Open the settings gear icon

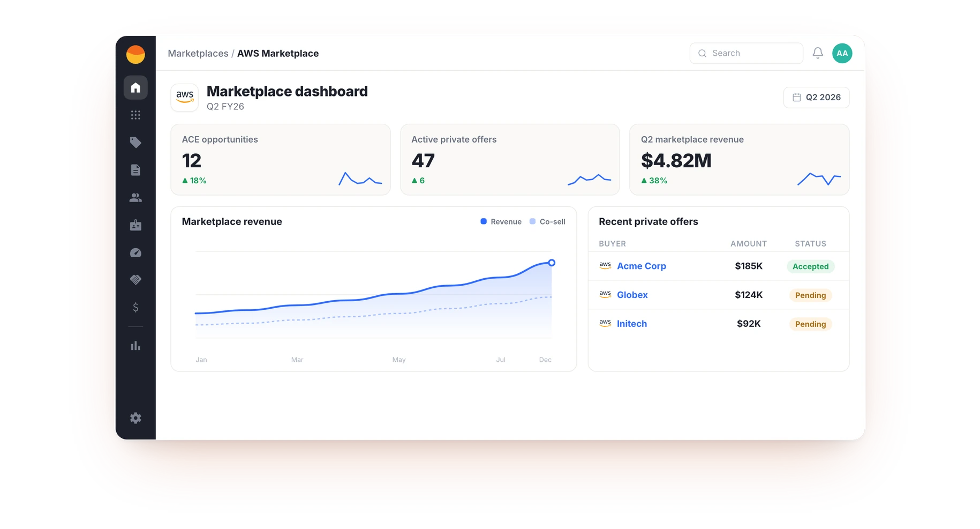[135, 418]
